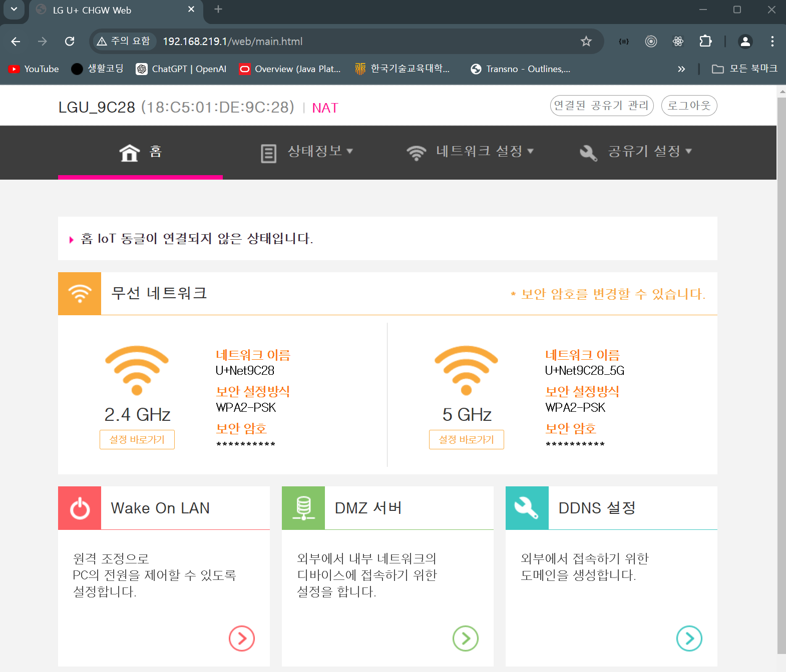Click the LGU_9C28 device name header

coord(97,108)
